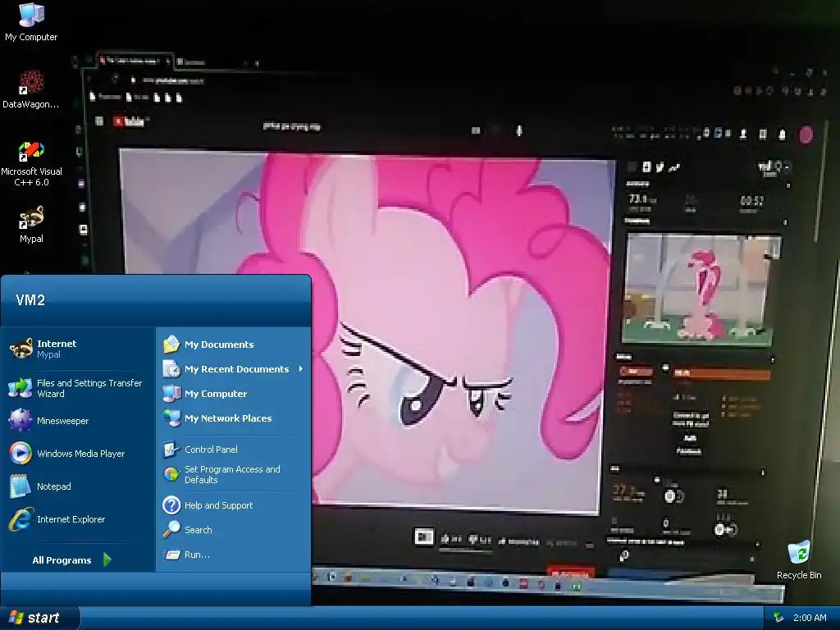The width and height of the screenshot is (840, 630).
Task: Launch Internet Explorer from Start menu
Action: (x=76, y=519)
